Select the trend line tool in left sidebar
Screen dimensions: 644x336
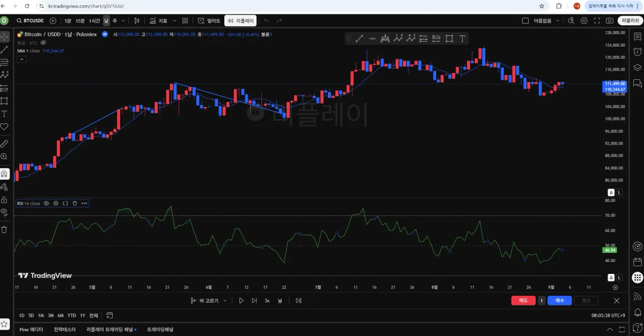point(4,50)
